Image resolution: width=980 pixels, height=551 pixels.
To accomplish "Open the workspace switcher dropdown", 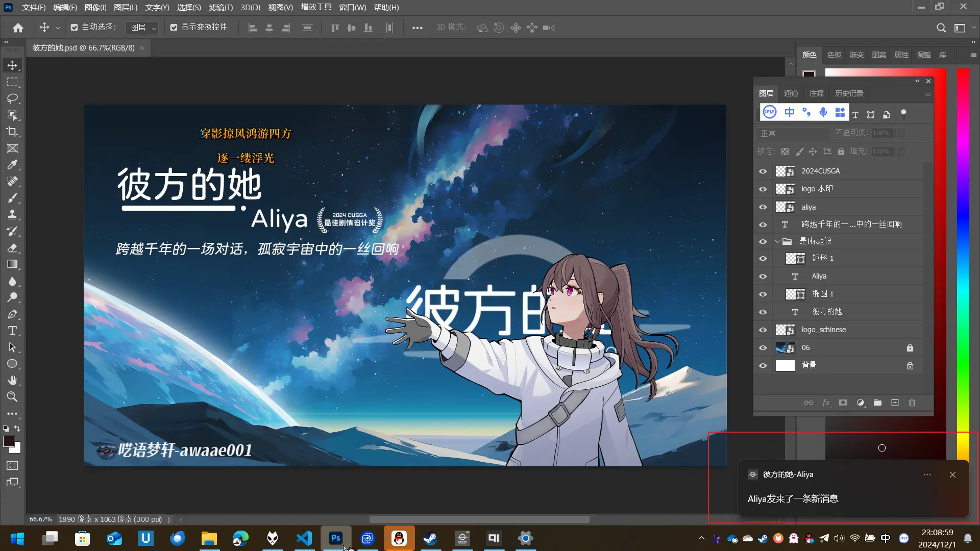I will coord(963,28).
